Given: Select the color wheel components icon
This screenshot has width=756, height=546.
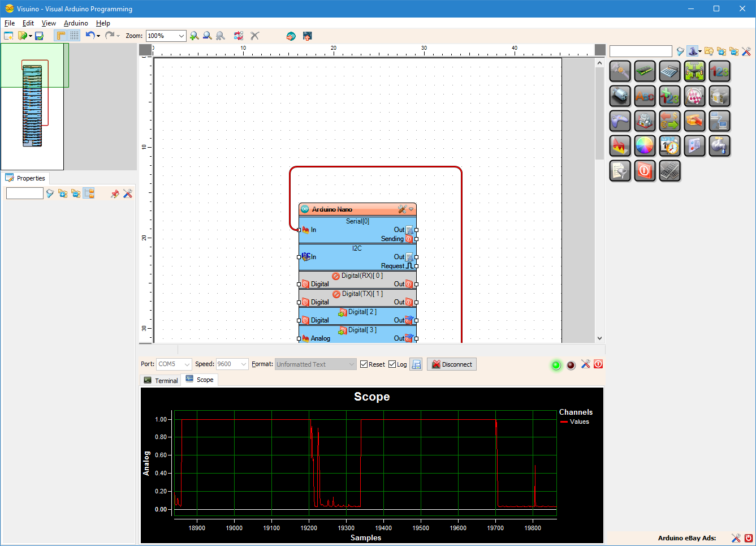Looking at the screenshot, I should [645, 145].
